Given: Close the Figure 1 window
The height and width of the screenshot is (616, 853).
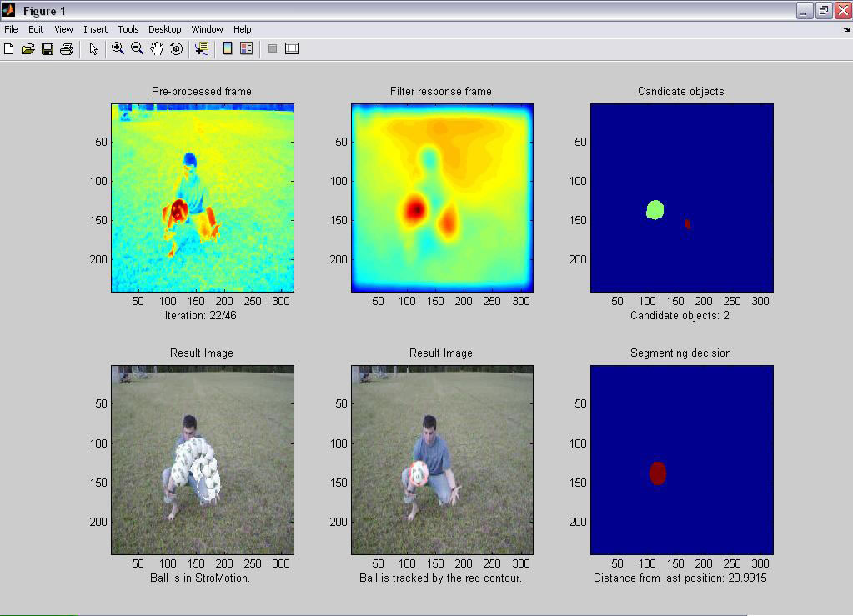Looking at the screenshot, I should [x=843, y=10].
